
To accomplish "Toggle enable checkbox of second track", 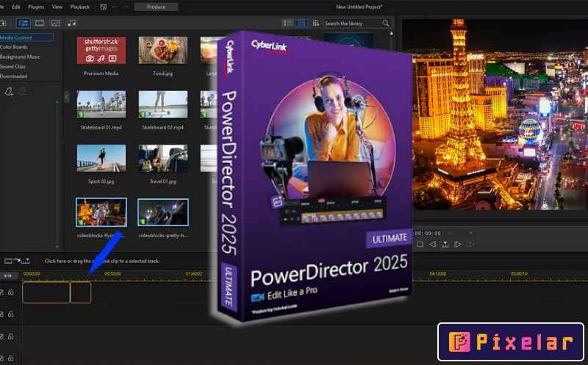I will point(1,314).
